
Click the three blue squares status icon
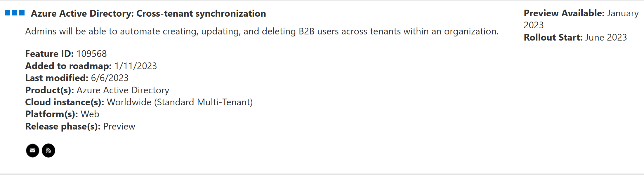pos(15,13)
